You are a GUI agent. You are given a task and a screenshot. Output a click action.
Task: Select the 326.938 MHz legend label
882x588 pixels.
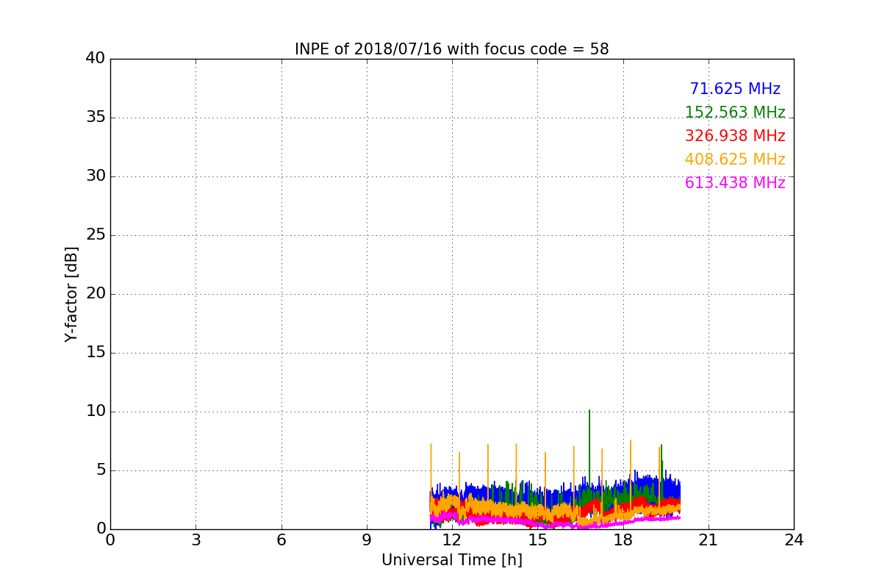(x=735, y=136)
